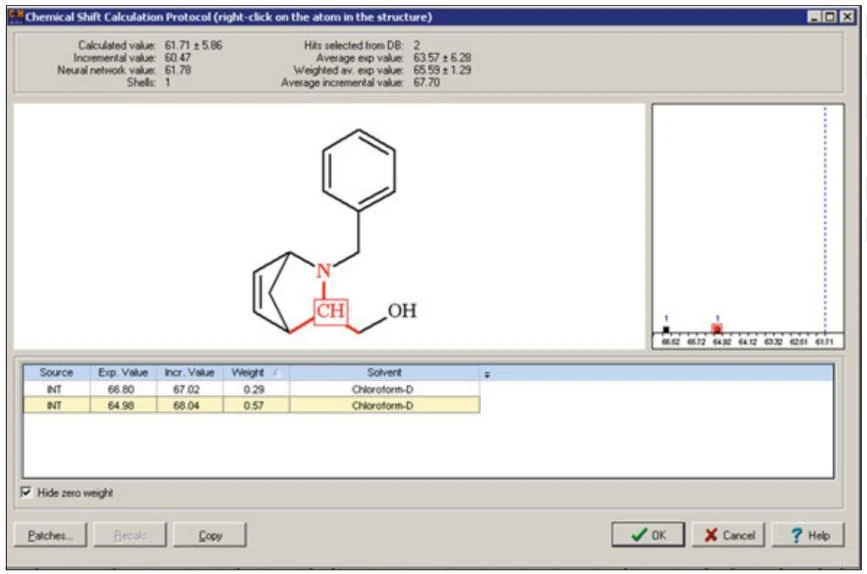This screenshot has height=574, width=867.
Task: Click the Cancel button
Action: [729, 535]
